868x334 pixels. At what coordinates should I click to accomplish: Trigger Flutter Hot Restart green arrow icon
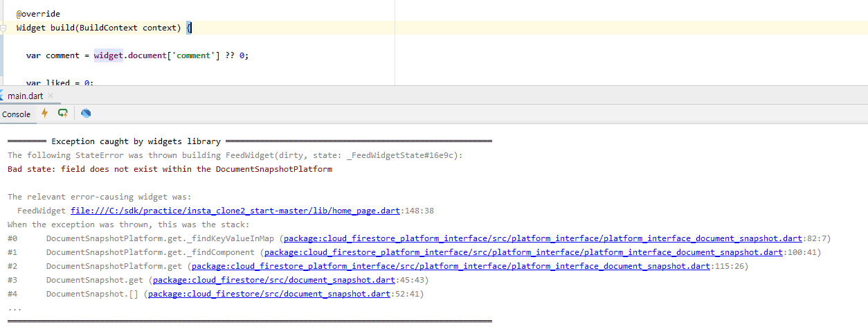pyautogui.click(x=63, y=113)
